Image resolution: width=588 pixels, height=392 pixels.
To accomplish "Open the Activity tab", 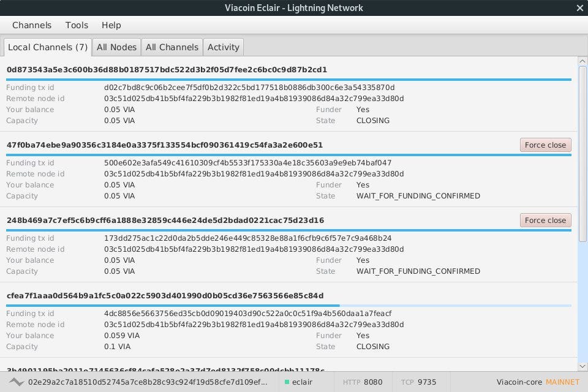I will tap(224, 47).
